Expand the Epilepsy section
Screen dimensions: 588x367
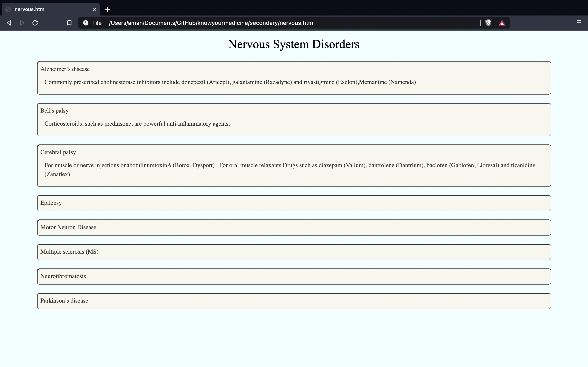coord(51,203)
